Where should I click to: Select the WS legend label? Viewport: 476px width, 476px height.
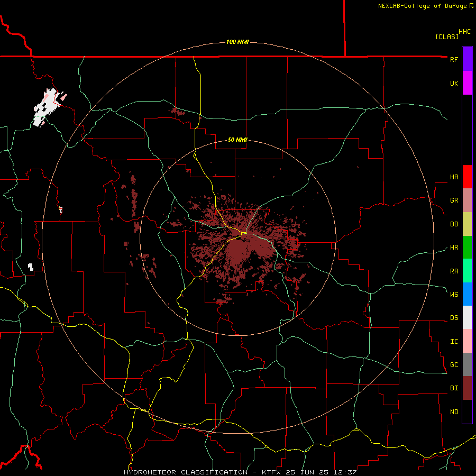tap(454, 294)
